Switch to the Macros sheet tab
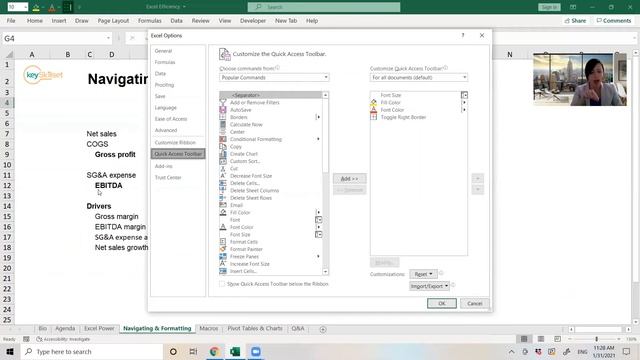Screen dimensions: 640x360 [209, 329]
